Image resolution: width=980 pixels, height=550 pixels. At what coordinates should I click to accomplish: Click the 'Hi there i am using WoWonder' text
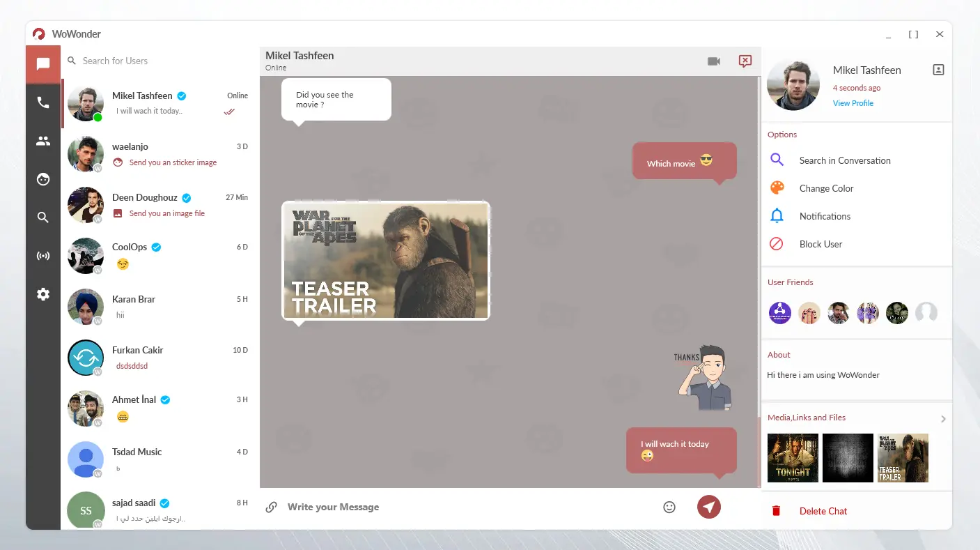[x=823, y=375]
